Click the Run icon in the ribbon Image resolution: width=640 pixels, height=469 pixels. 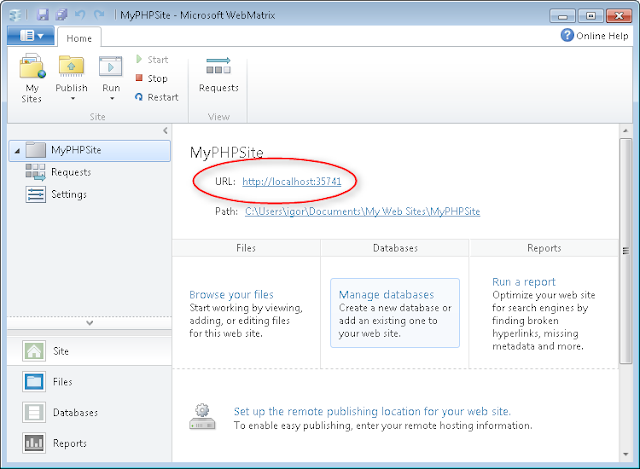point(111,67)
